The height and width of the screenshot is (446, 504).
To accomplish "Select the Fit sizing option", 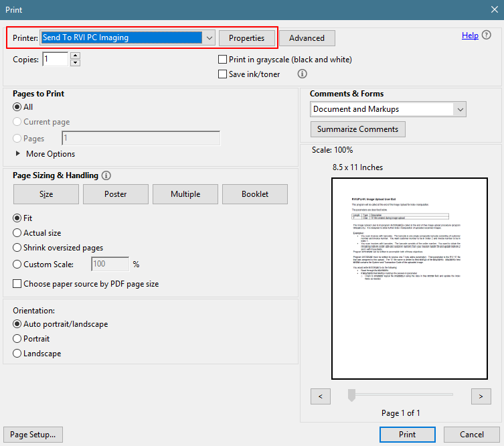I will 17,218.
